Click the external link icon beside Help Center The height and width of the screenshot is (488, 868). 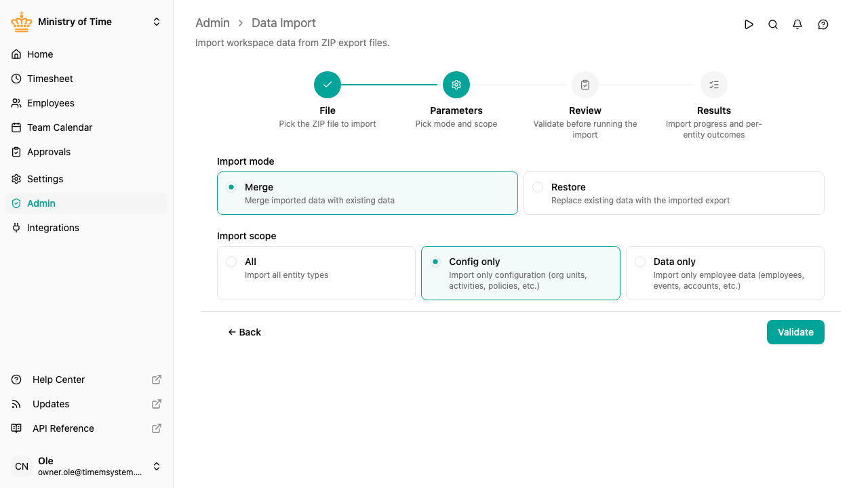point(157,380)
